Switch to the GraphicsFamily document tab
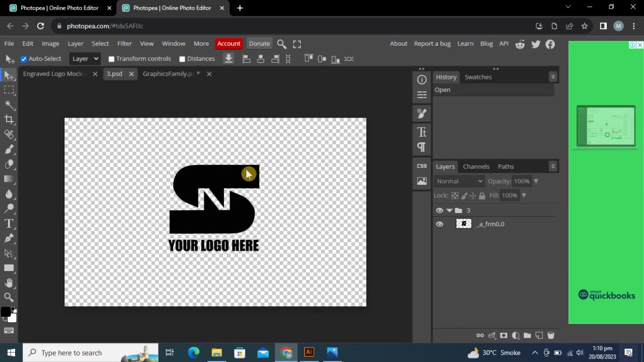This screenshot has width=644, height=362. [171, 74]
